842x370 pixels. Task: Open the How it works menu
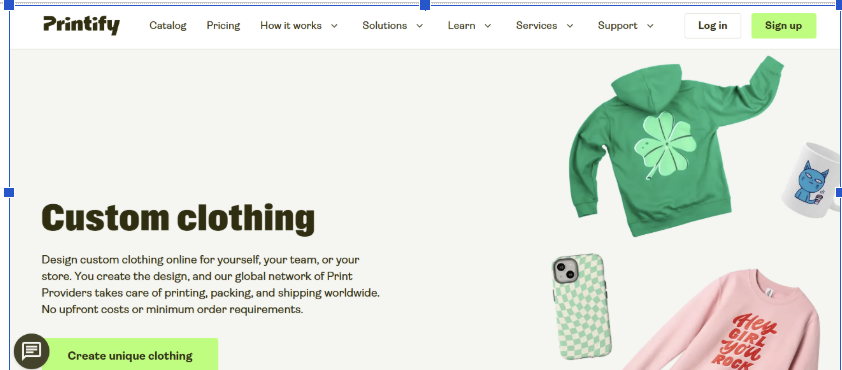(291, 26)
